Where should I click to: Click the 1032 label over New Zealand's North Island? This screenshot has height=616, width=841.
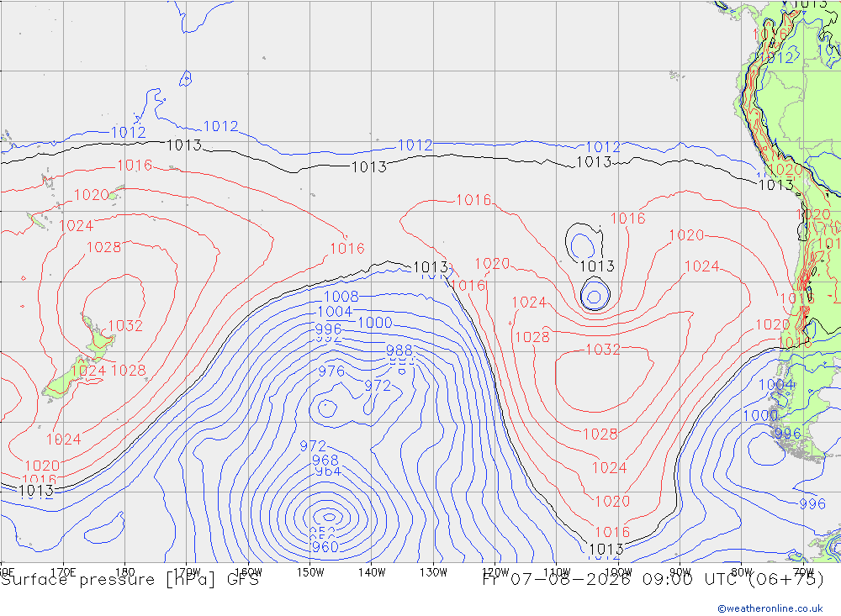click(x=125, y=325)
